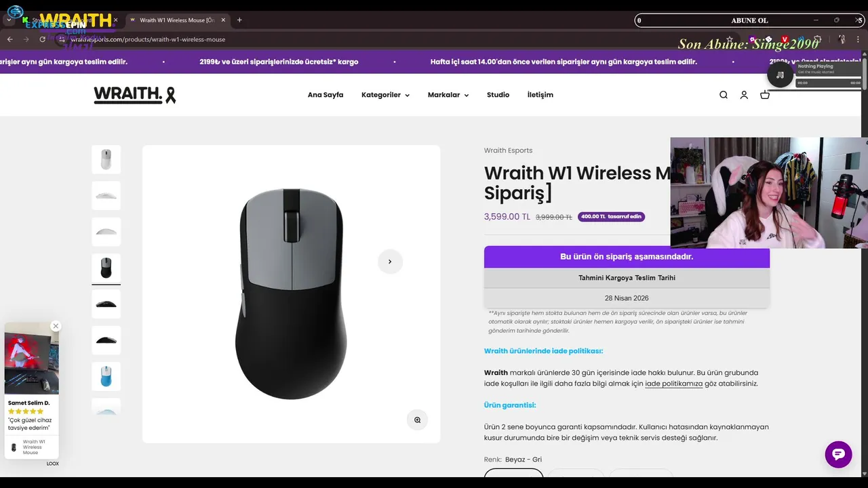Open the account login icon
This screenshot has height=488, width=868.
click(x=744, y=95)
